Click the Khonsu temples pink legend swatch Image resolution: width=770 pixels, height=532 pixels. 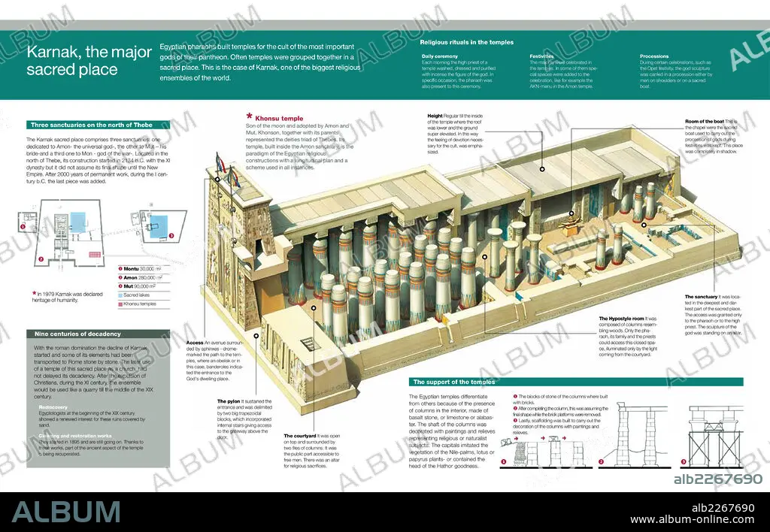pyautogui.click(x=120, y=304)
